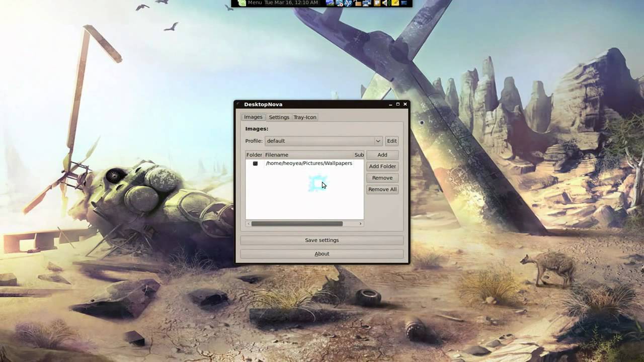Open the About dialog of DesktopNova
Viewport: 644px width, 362px height.
pyautogui.click(x=321, y=253)
